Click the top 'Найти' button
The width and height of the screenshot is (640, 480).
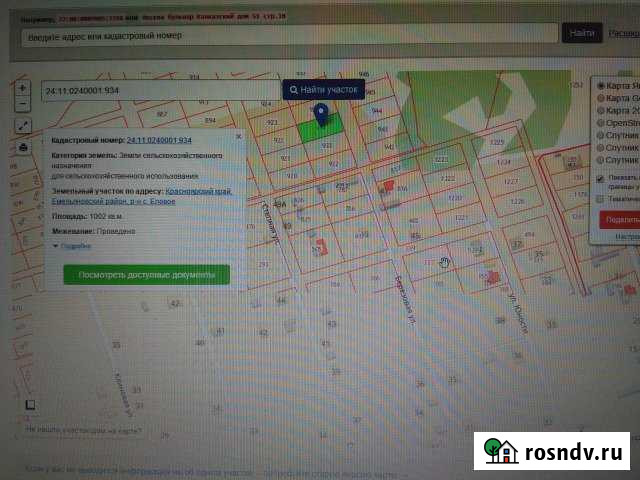pyautogui.click(x=582, y=34)
